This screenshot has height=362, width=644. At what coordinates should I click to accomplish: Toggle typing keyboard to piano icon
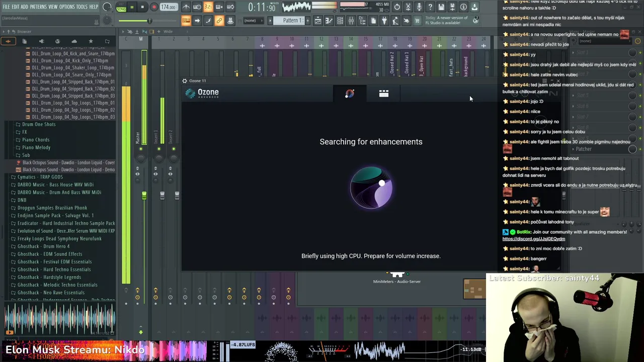(x=186, y=21)
